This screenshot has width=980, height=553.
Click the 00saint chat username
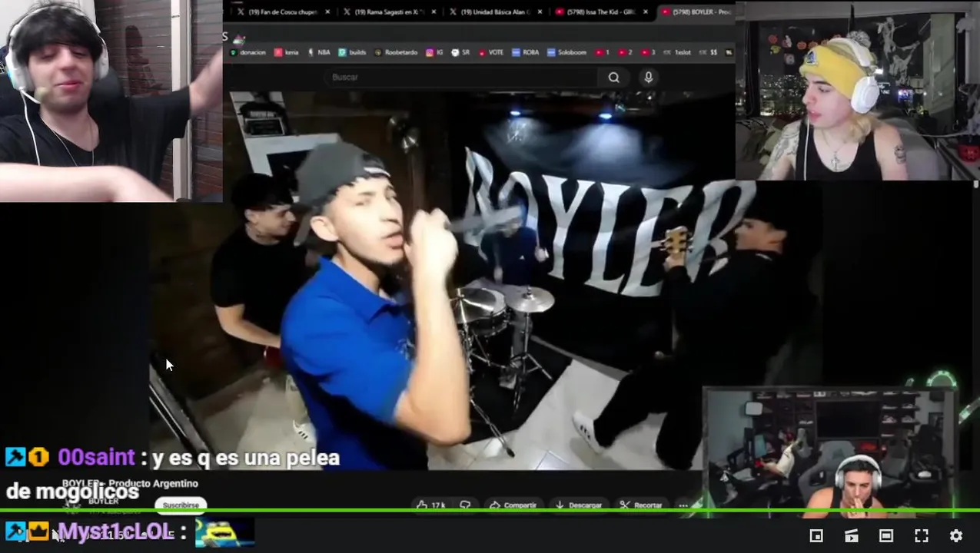point(97,458)
